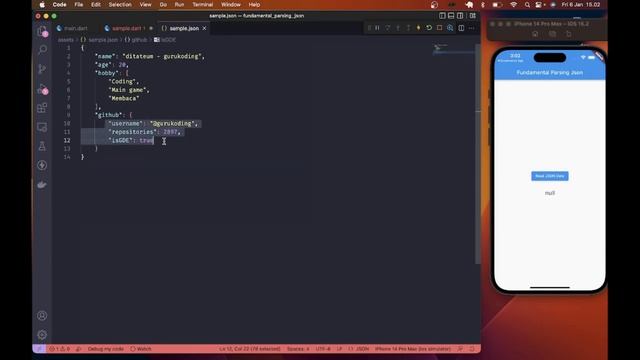Click the debug Step Over icon
640x360 pixels.
click(388, 28)
